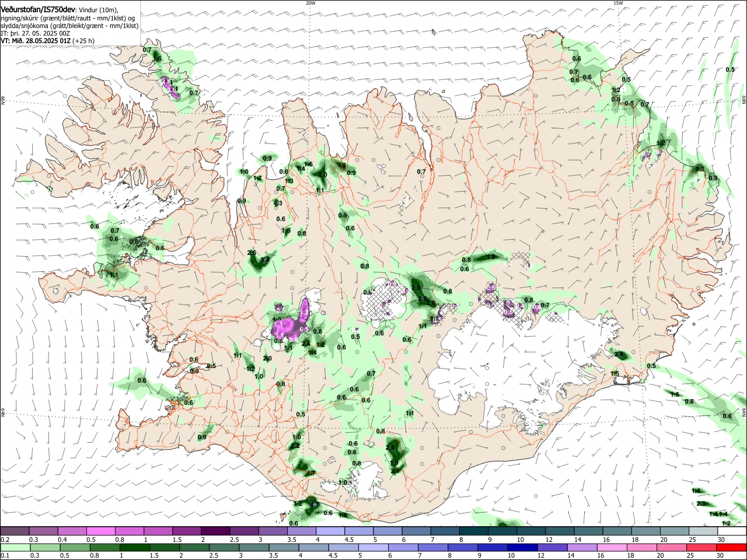Select the 1.5 magenta-purple snow scale swatch
This screenshot has width=747, height=560.
click(x=187, y=531)
